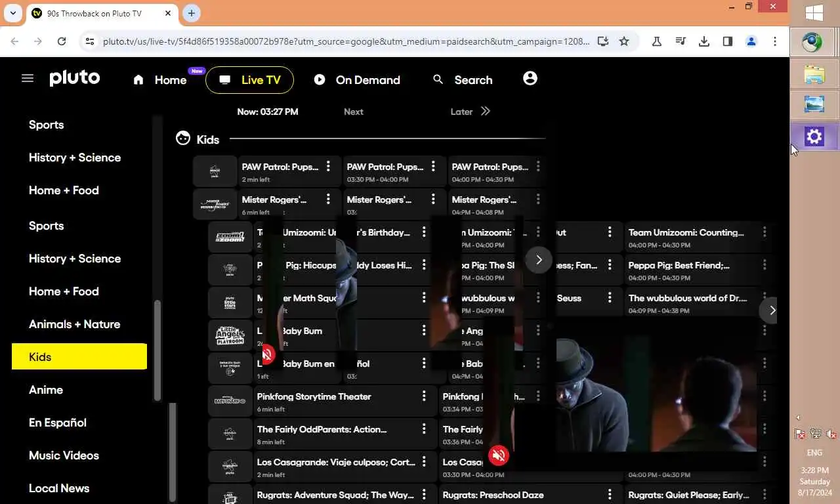Open options for PAW Patrol 03:30 PM show
The image size is (840, 504).
pos(433,167)
